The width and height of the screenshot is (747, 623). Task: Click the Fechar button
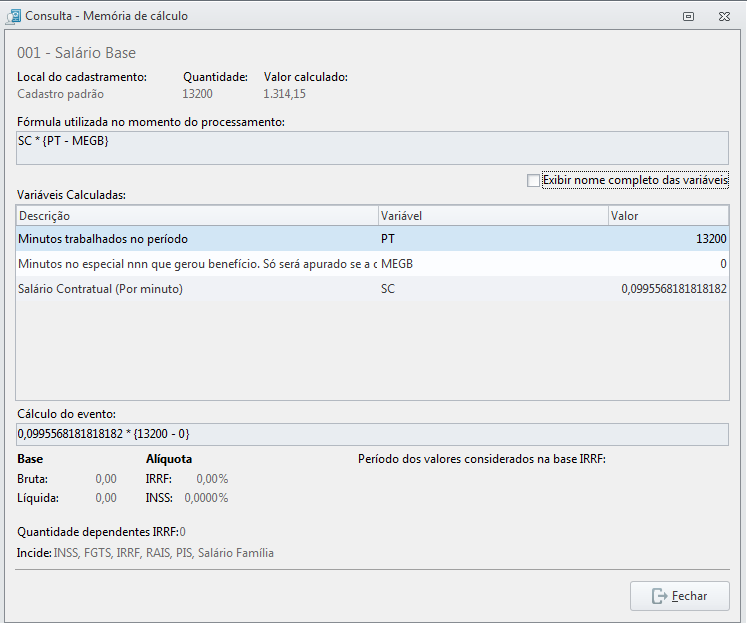point(679,596)
